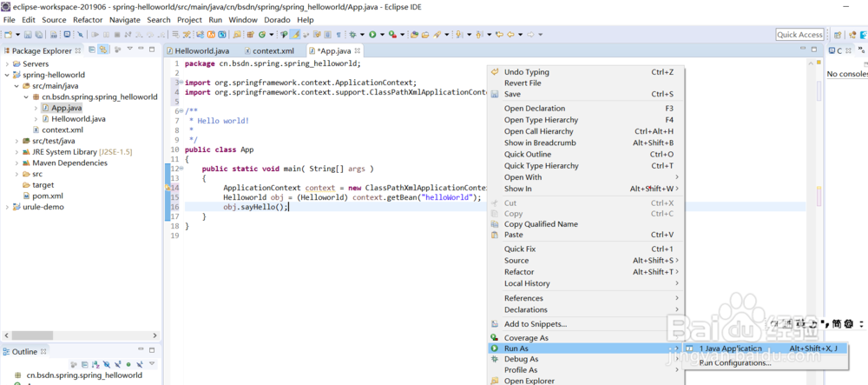Click the Open a Terminal icon
The height and width of the screenshot is (385, 868).
67,34
